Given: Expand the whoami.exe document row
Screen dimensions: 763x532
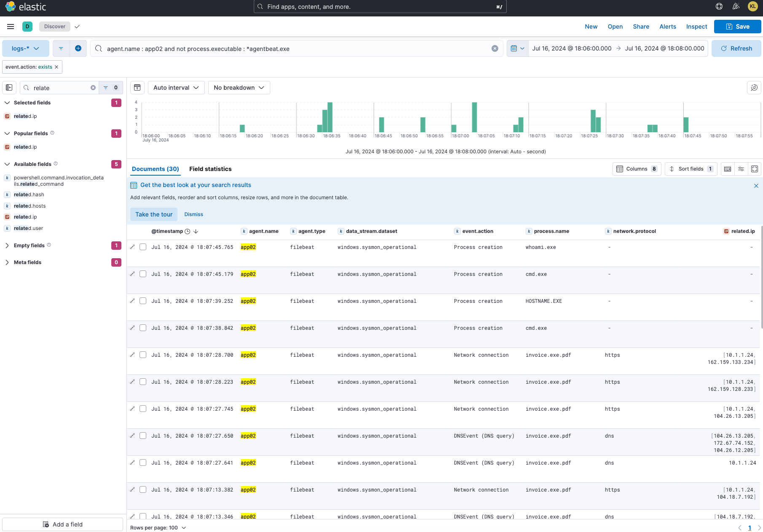Looking at the screenshot, I should (132, 247).
